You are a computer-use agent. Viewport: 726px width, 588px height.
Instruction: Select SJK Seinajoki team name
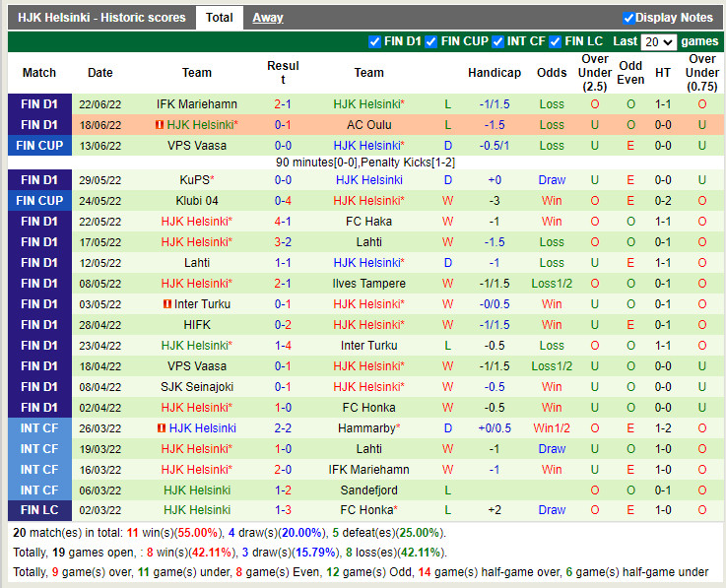[197, 387]
